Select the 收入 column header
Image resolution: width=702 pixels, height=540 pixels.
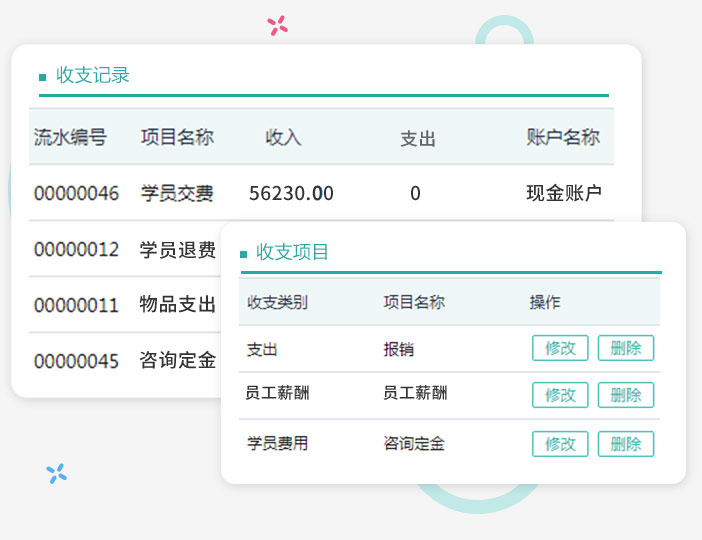[283, 137]
